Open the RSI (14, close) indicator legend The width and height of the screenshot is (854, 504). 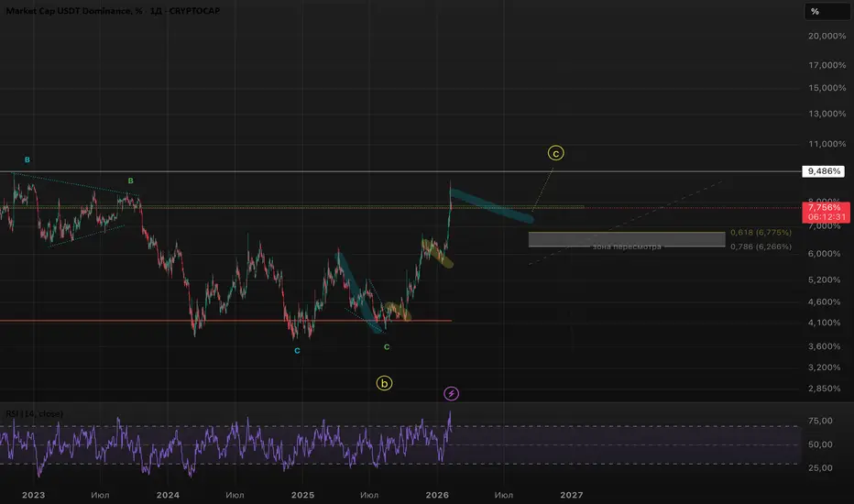[34, 413]
